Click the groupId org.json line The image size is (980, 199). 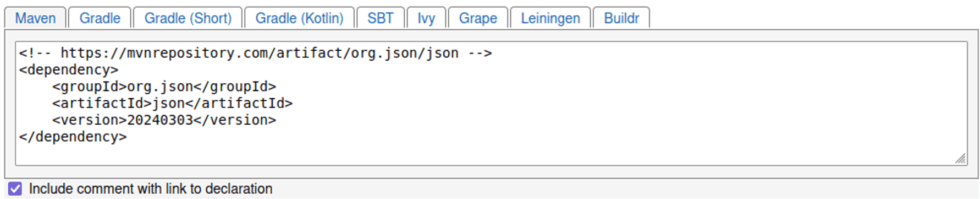tap(164, 87)
